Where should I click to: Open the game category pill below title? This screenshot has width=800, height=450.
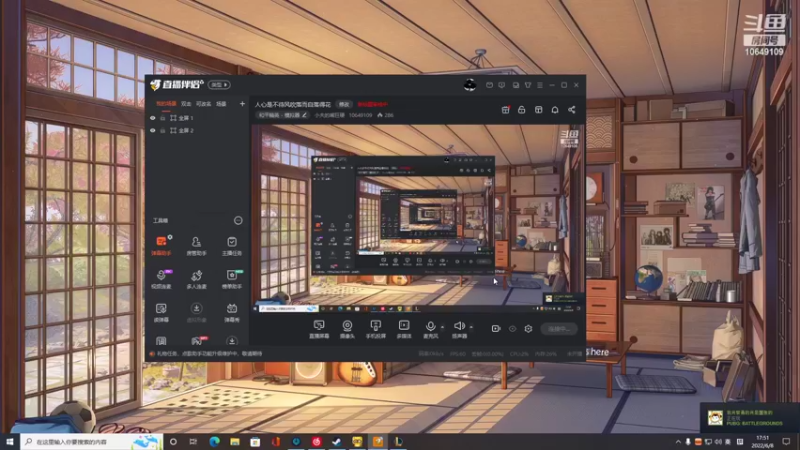coord(282,115)
